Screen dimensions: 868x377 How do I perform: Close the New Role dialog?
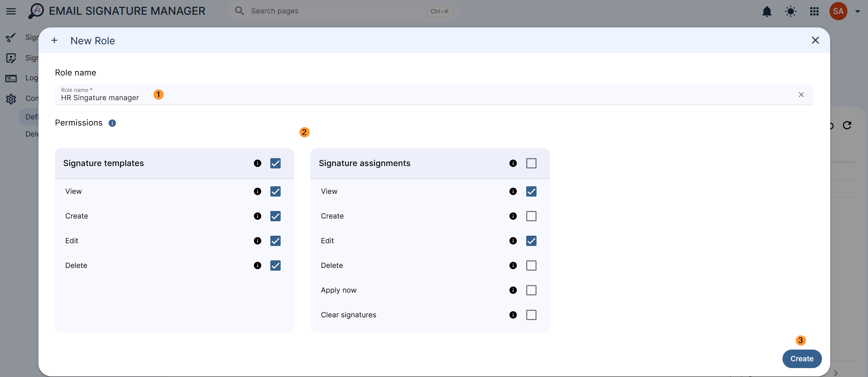click(815, 40)
